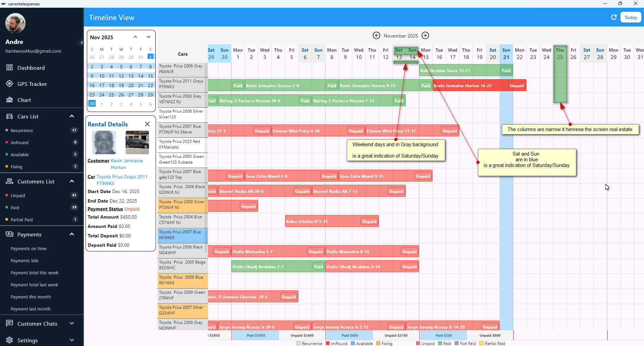Jump to Today on the timeline
The height and width of the screenshot is (346, 644).
pos(631,17)
